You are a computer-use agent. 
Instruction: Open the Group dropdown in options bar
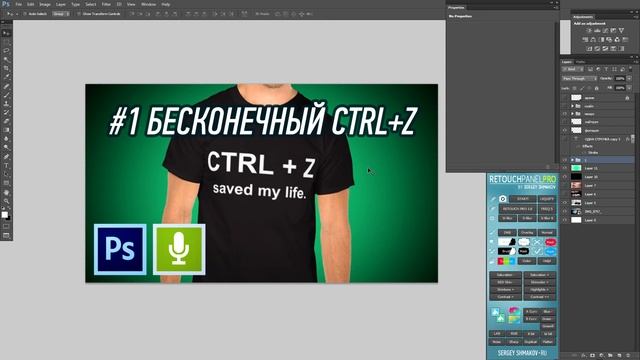61,13
